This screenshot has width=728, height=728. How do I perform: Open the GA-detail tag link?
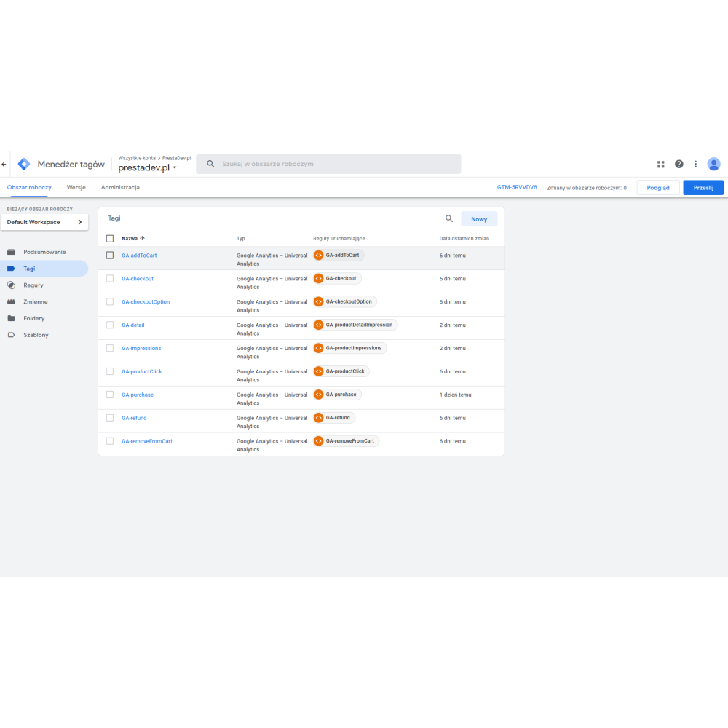coord(132,325)
